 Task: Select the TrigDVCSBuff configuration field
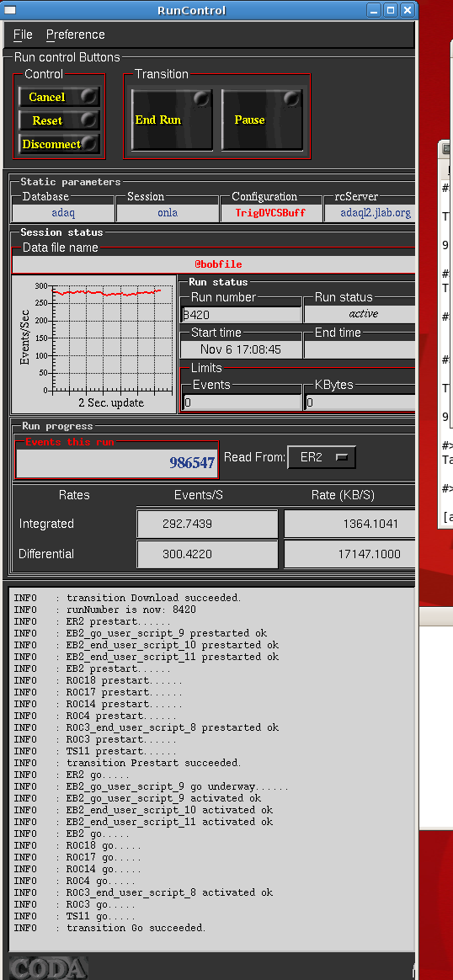[x=270, y=212]
